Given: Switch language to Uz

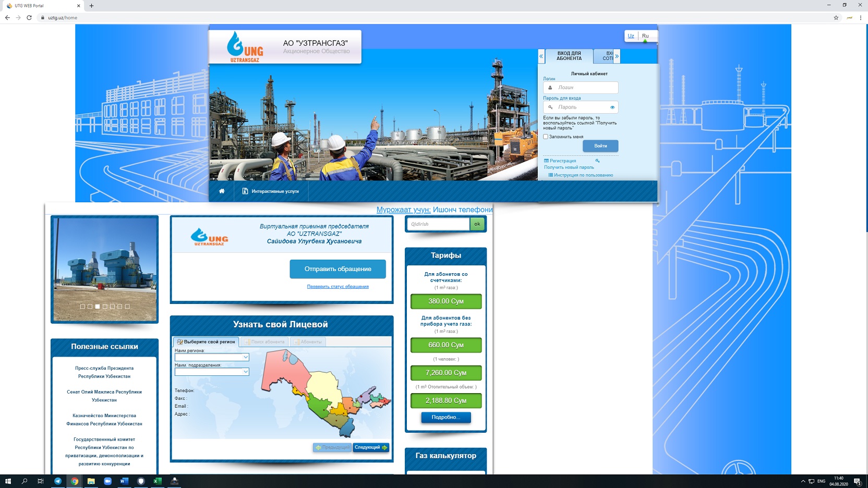Looking at the screenshot, I should click(x=631, y=36).
